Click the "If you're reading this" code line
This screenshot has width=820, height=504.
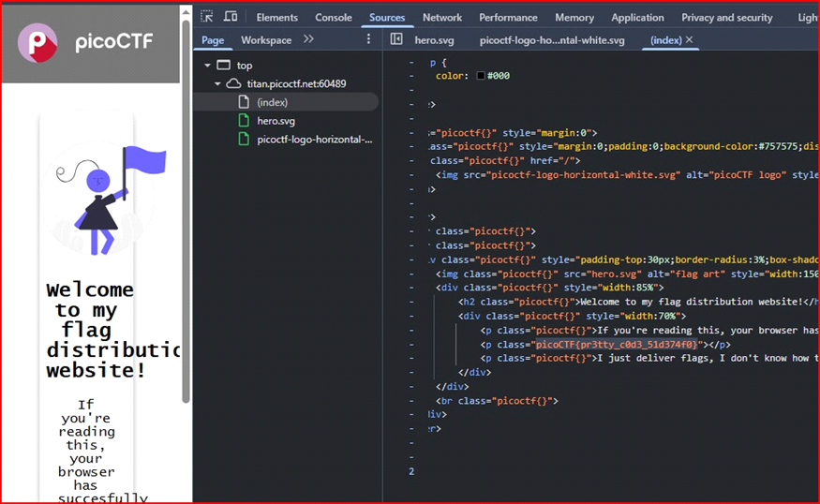(649, 331)
